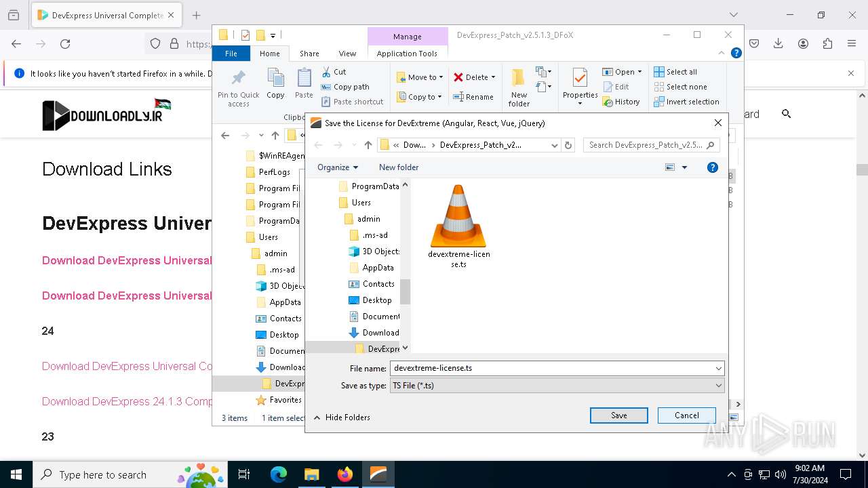Expand the dialog address bar history dropdown
Image resolution: width=868 pixels, height=488 pixels.
pos(554,145)
